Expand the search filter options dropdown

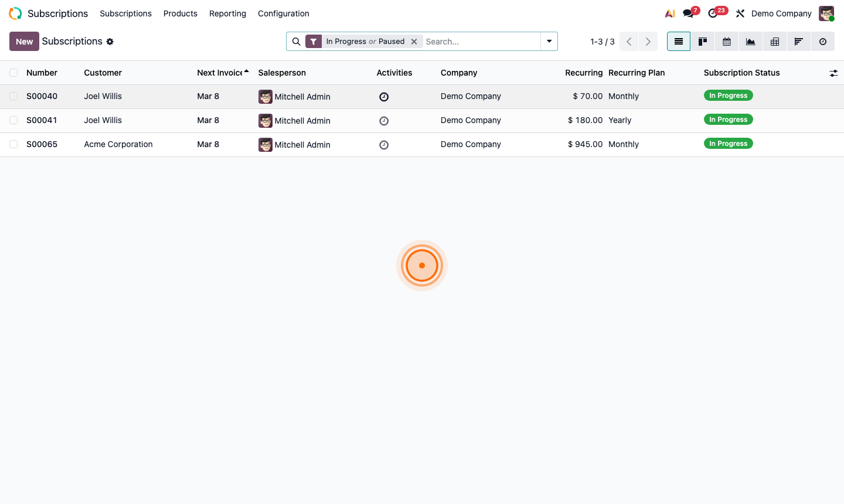549,42
